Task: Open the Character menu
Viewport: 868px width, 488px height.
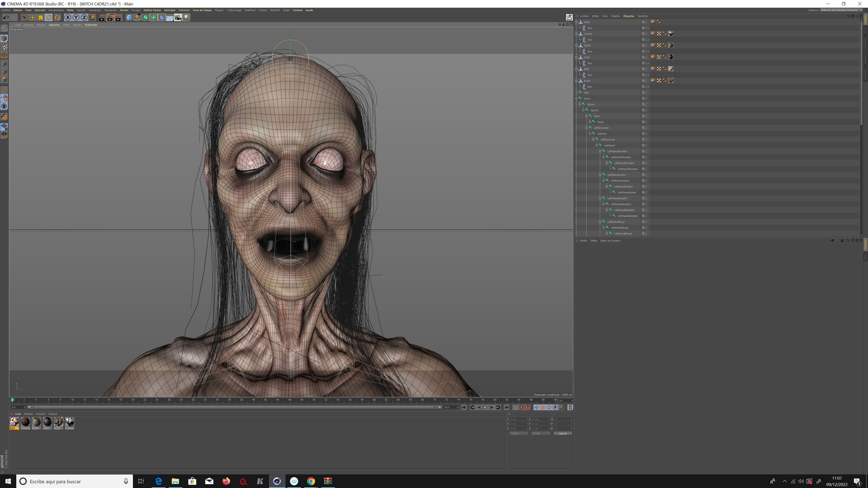Action: tap(184, 10)
